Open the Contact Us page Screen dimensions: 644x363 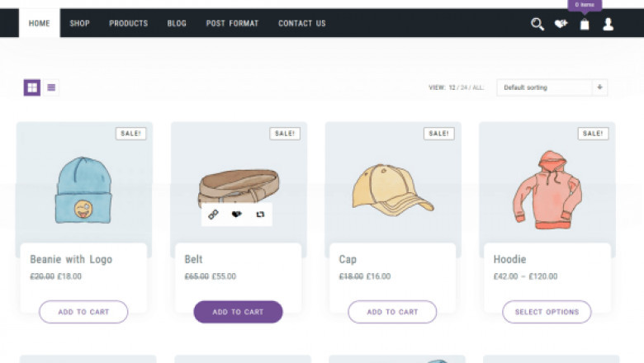[x=302, y=23]
